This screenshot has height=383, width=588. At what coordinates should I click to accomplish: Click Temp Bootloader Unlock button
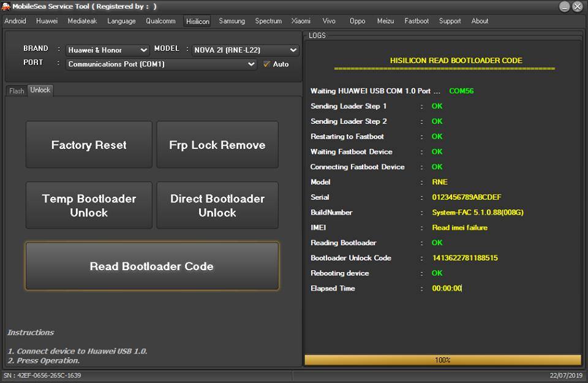coord(89,205)
